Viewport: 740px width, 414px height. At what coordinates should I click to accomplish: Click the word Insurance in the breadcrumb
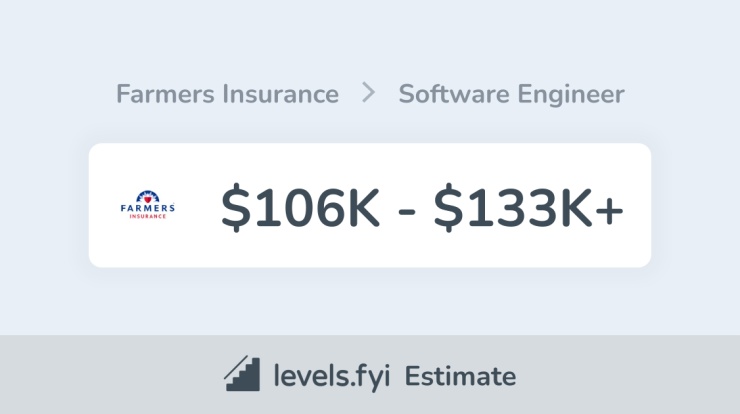[280, 93]
